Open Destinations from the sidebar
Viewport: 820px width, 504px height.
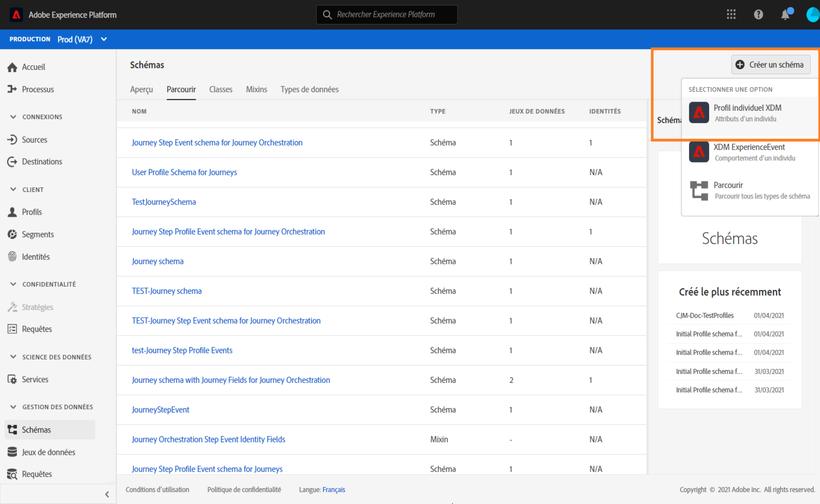pyautogui.click(x=42, y=162)
